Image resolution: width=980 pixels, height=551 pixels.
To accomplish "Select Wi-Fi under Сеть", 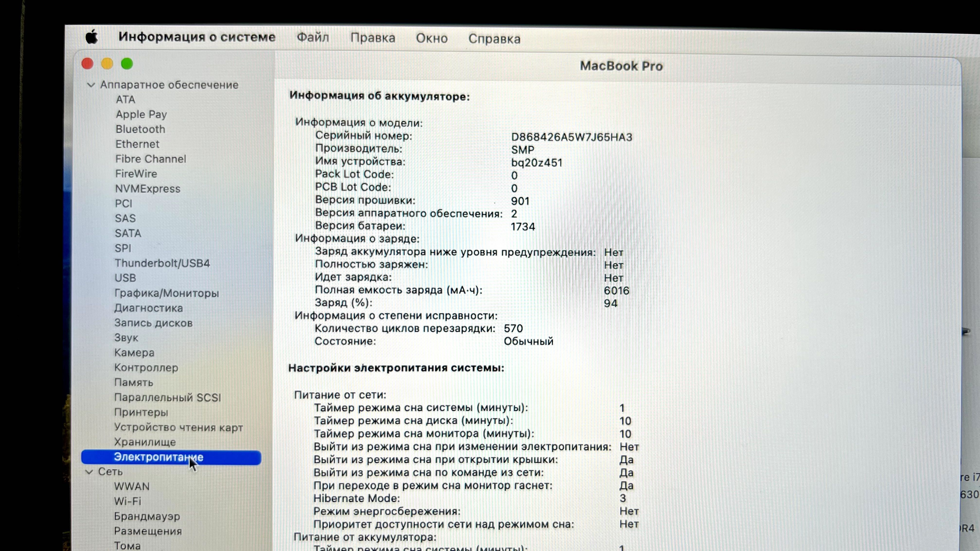I will [x=127, y=502].
